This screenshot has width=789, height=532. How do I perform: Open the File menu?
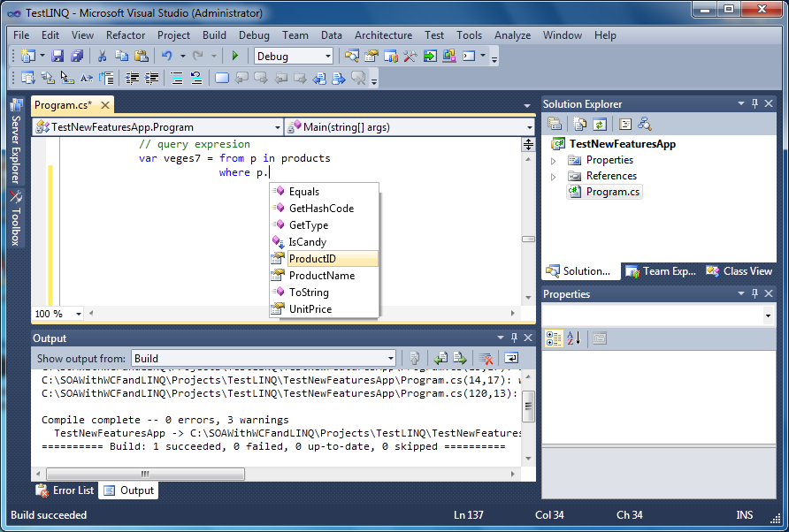[21, 35]
